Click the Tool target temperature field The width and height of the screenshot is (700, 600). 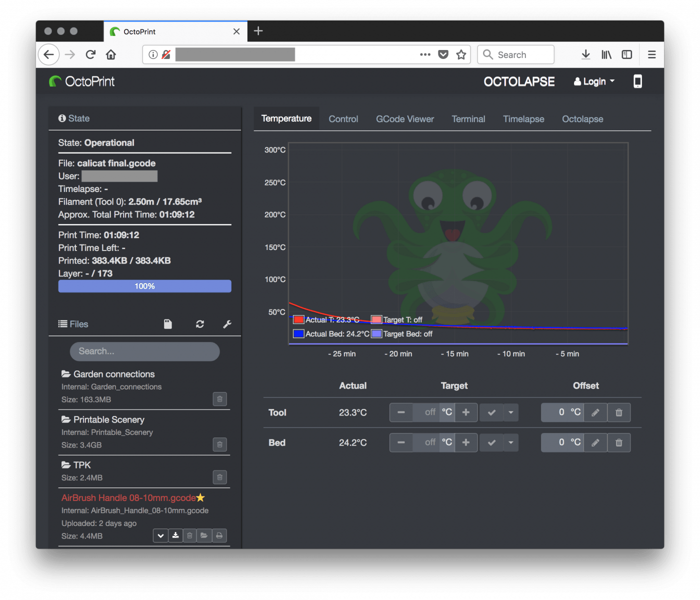[x=426, y=412]
